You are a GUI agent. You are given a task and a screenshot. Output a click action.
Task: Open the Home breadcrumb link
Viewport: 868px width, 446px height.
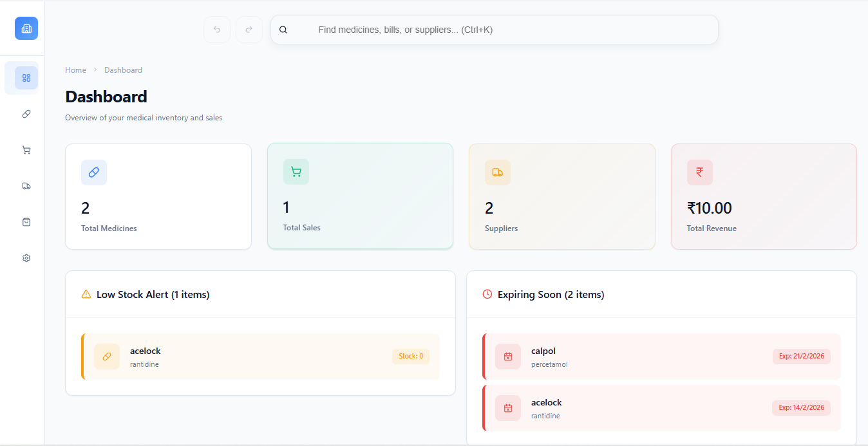coord(75,70)
